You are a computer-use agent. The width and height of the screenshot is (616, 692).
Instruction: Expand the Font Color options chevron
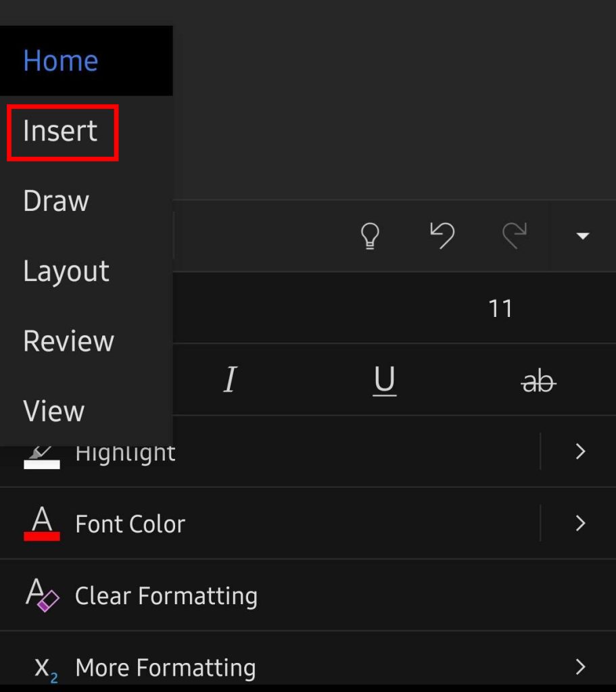[x=580, y=523]
